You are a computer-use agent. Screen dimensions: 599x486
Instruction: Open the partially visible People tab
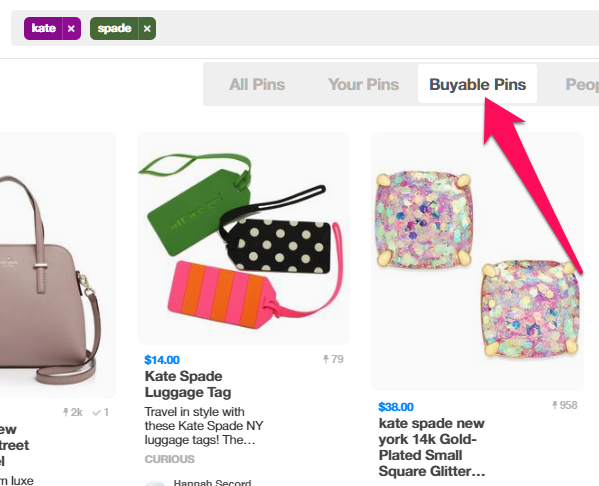(x=582, y=84)
